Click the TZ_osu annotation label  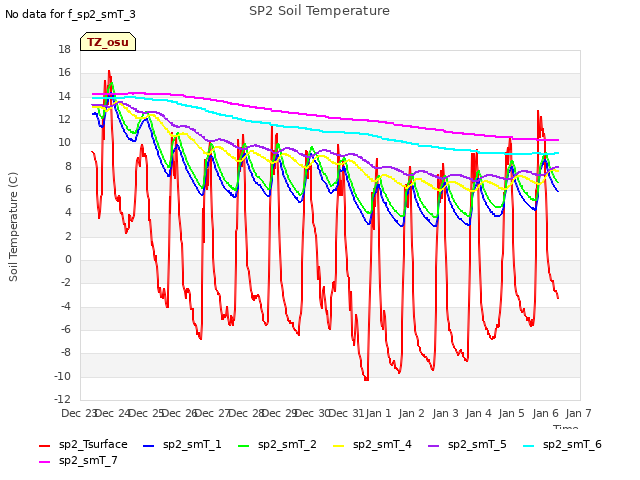pos(108,42)
